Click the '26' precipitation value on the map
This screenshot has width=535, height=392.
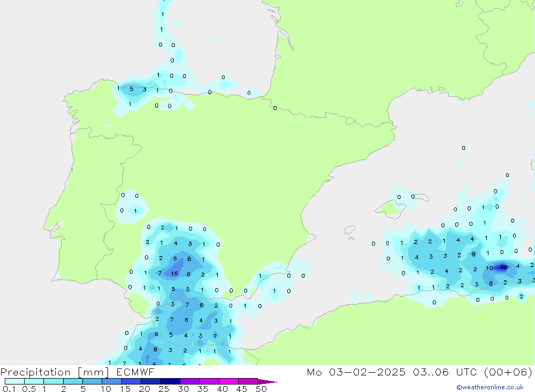(503, 267)
